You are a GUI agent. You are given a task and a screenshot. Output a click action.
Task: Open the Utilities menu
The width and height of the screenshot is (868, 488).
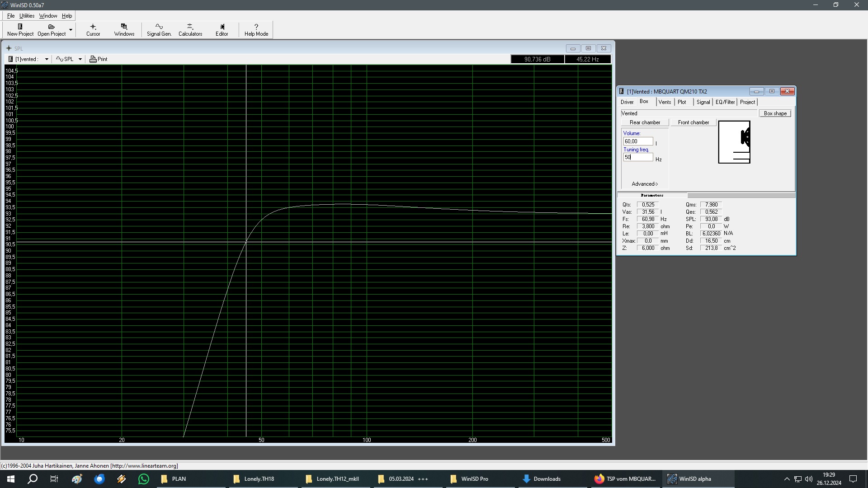[27, 16]
